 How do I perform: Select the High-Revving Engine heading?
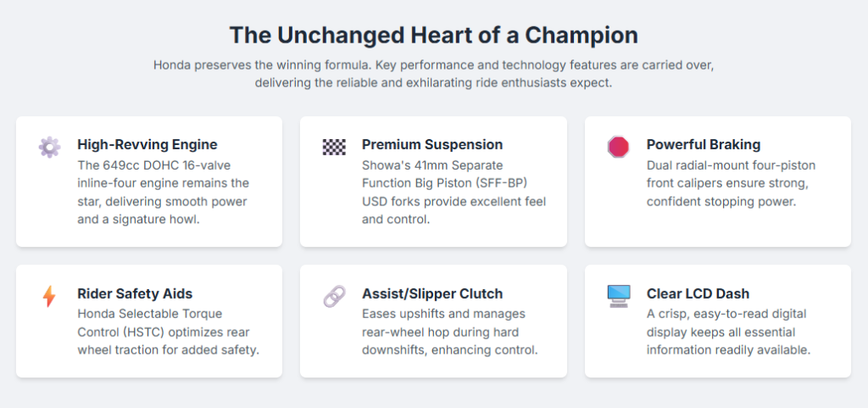pyautogui.click(x=147, y=144)
